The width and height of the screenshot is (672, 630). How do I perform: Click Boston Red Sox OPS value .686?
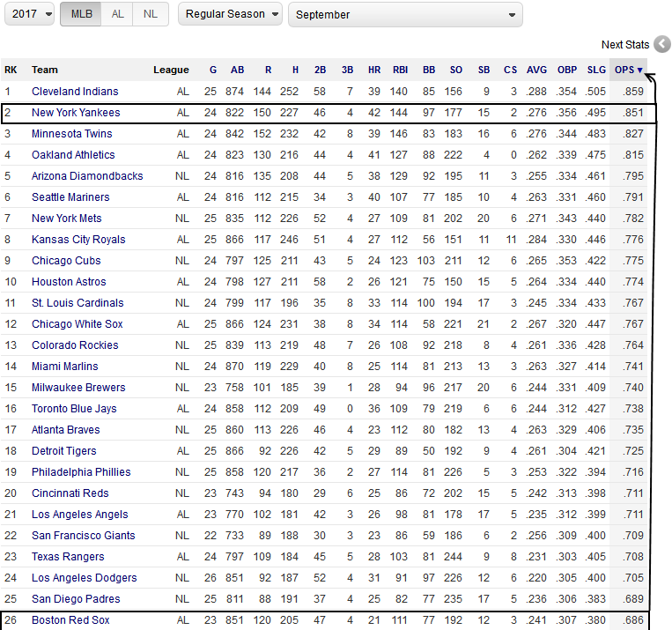(633, 620)
